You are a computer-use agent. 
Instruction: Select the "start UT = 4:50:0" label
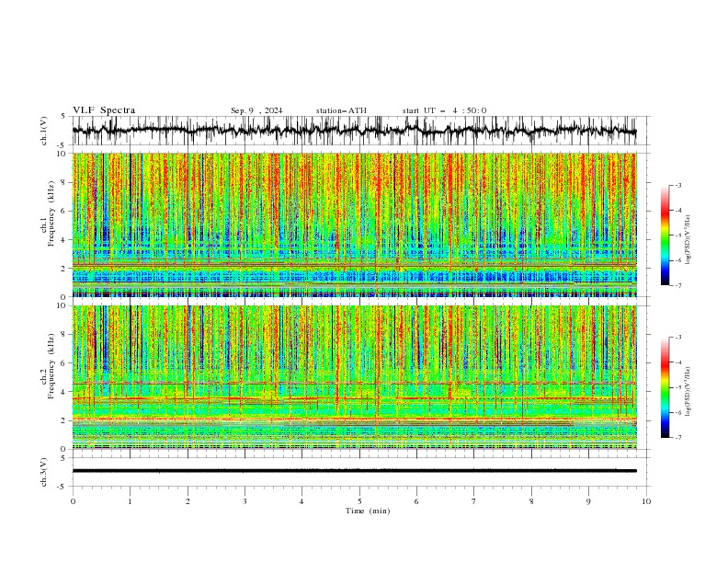444,110
